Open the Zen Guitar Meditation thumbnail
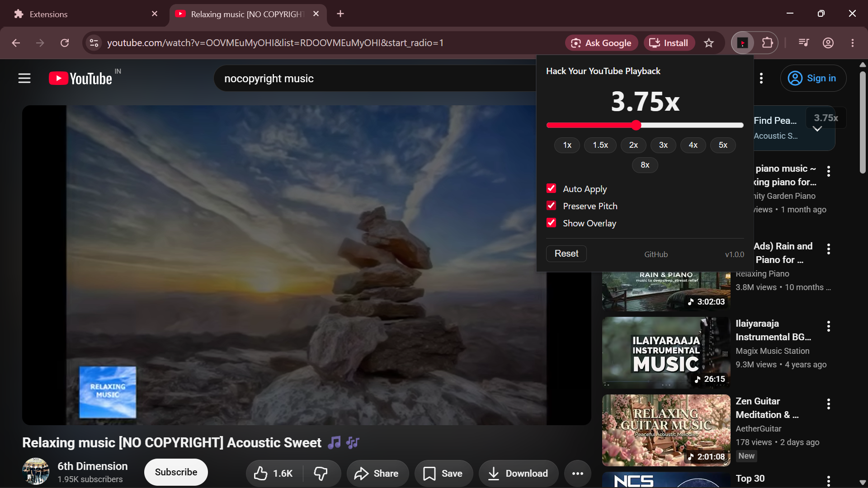The height and width of the screenshot is (488, 868). click(x=666, y=430)
